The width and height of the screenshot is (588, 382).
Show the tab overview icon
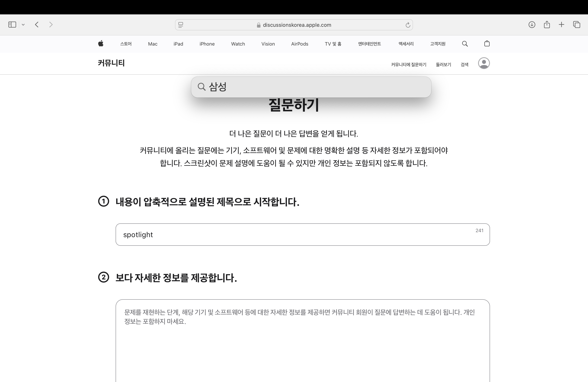coord(576,25)
